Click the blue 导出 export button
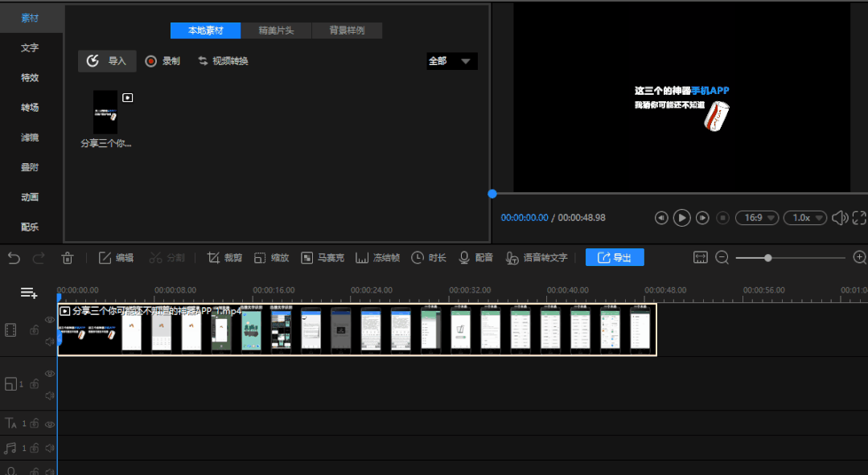Screen dimensions: 868x475 [x=615, y=258]
